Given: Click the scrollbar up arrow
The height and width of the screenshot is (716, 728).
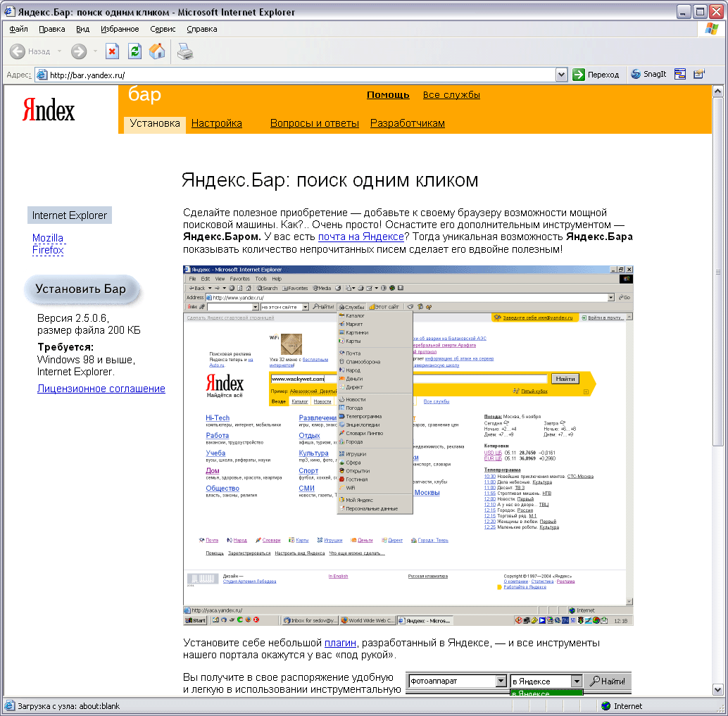Looking at the screenshot, I should tap(717, 91).
